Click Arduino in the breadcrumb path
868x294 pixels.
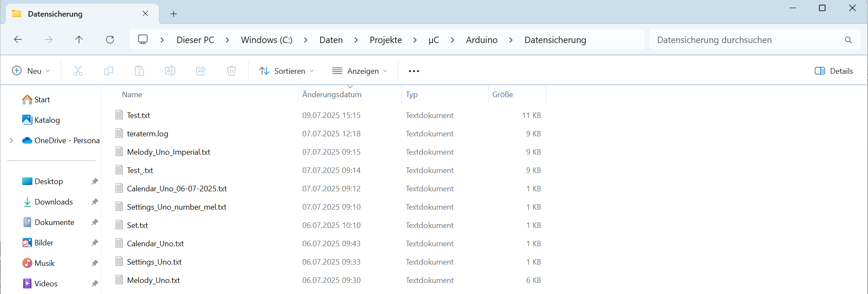481,40
